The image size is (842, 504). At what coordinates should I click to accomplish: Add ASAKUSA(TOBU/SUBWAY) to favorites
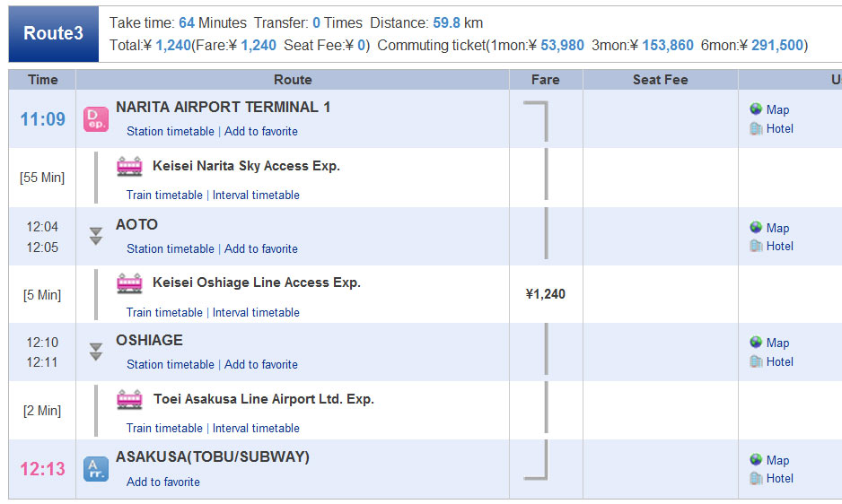pos(163,482)
